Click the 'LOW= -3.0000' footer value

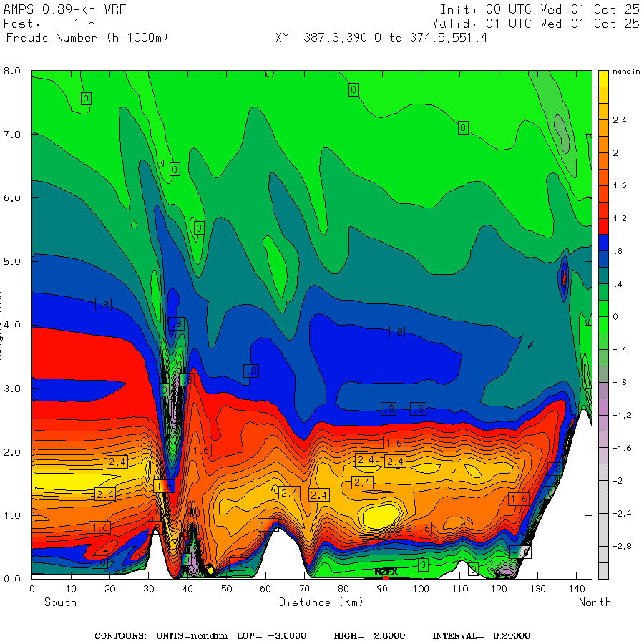(271, 636)
